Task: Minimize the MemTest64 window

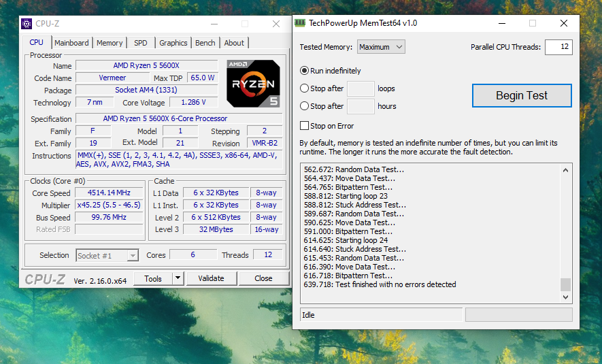Action: tap(502, 23)
